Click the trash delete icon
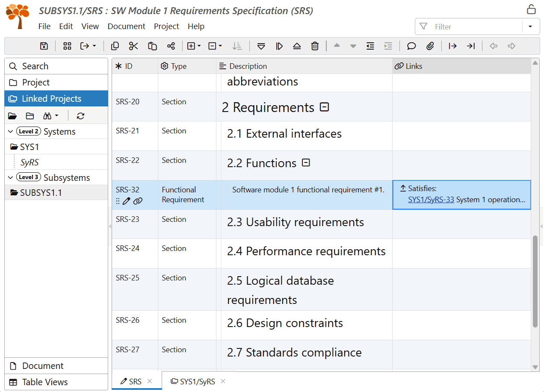Viewport: 544px width, 392px height. 315,46
